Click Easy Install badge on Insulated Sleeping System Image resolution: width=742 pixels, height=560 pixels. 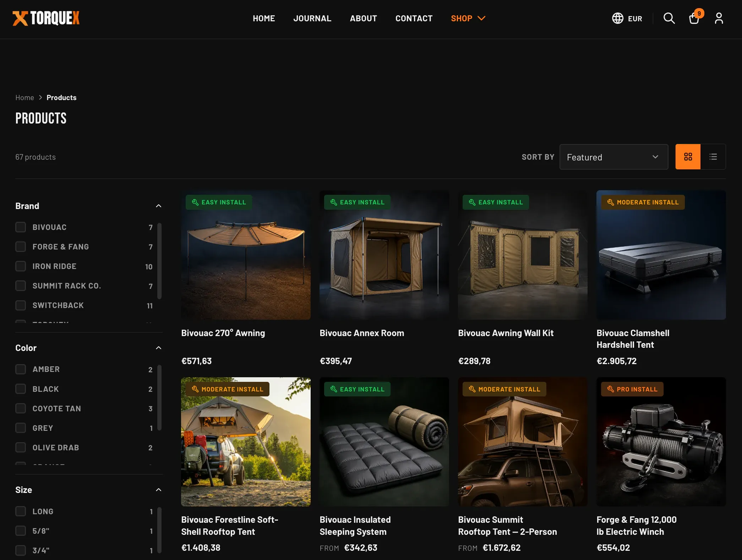click(357, 389)
